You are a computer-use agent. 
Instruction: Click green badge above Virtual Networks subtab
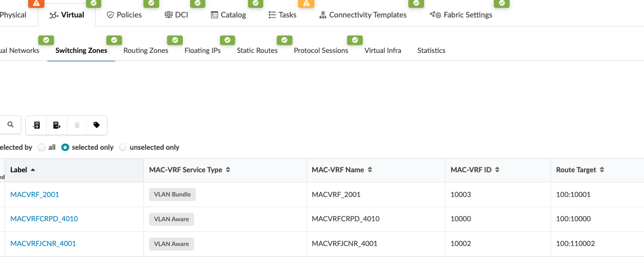(x=47, y=41)
